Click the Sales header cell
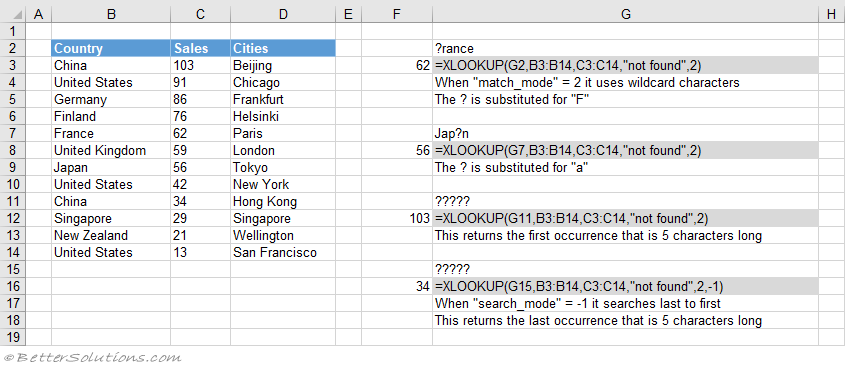Viewport: 845px width, 368px height. pyautogui.click(x=200, y=48)
